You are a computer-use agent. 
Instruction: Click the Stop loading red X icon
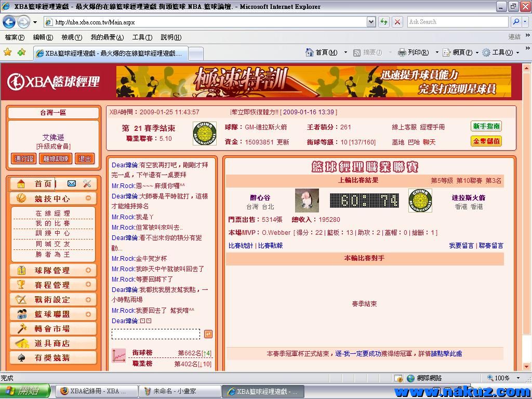[x=397, y=22]
